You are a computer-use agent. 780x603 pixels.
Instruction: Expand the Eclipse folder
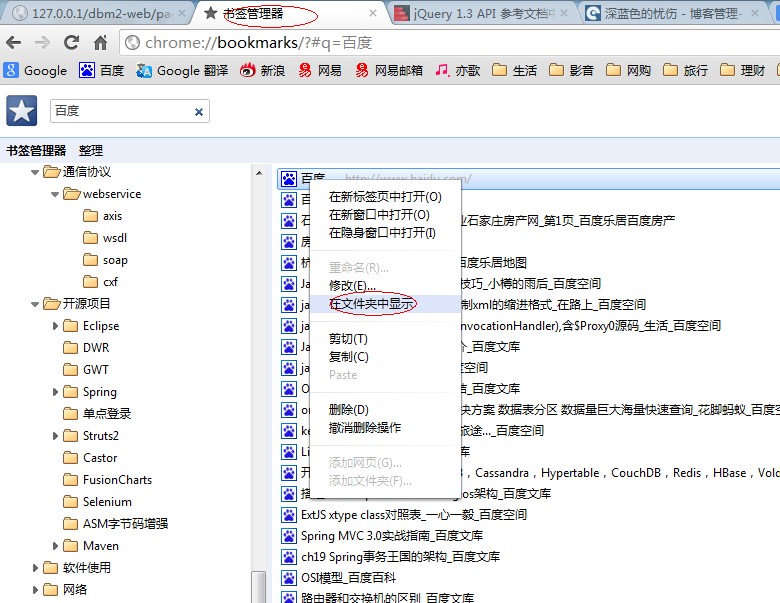tap(55, 326)
